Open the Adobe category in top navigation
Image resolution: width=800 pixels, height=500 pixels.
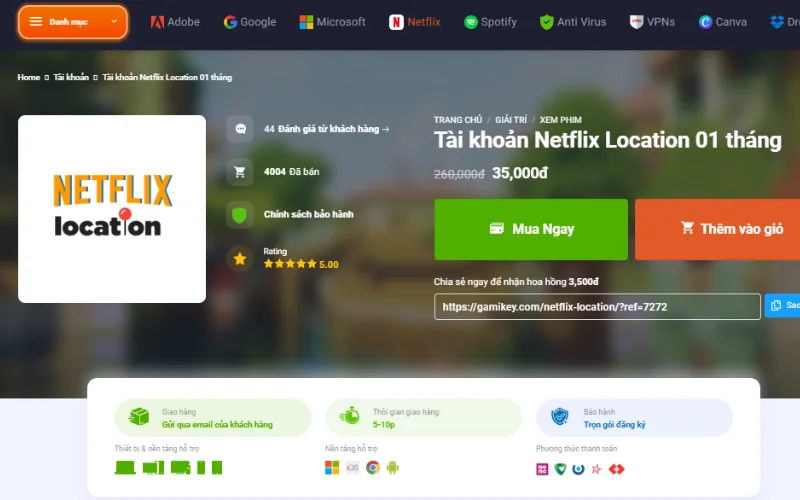click(175, 22)
